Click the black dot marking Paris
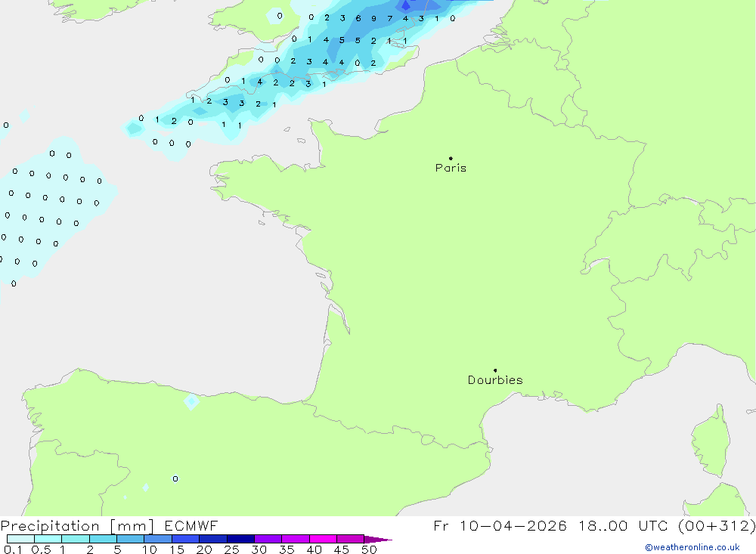 pos(451,158)
